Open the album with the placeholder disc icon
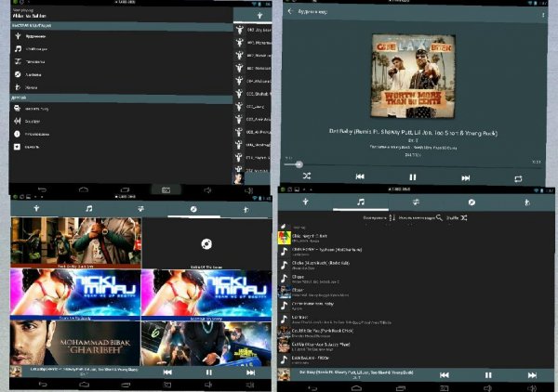The width and height of the screenshot is (558, 392). (x=206, y=243)
